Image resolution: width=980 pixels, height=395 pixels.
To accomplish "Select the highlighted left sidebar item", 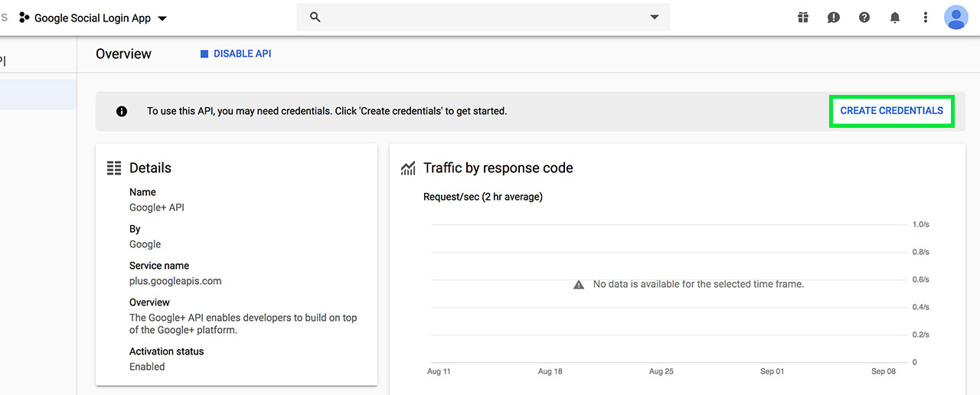I will 38,94.
